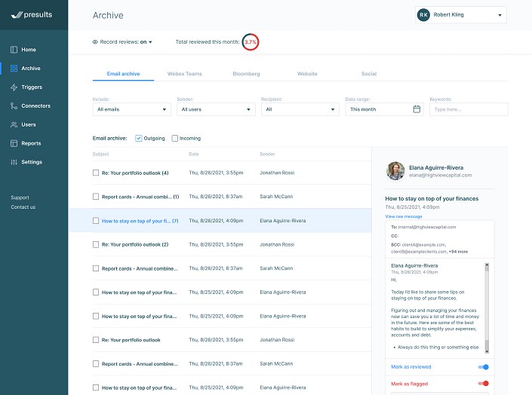Open Settings sliders icon
The height and width of the screenshot is (395, 532).
click(x=14, y=162)
